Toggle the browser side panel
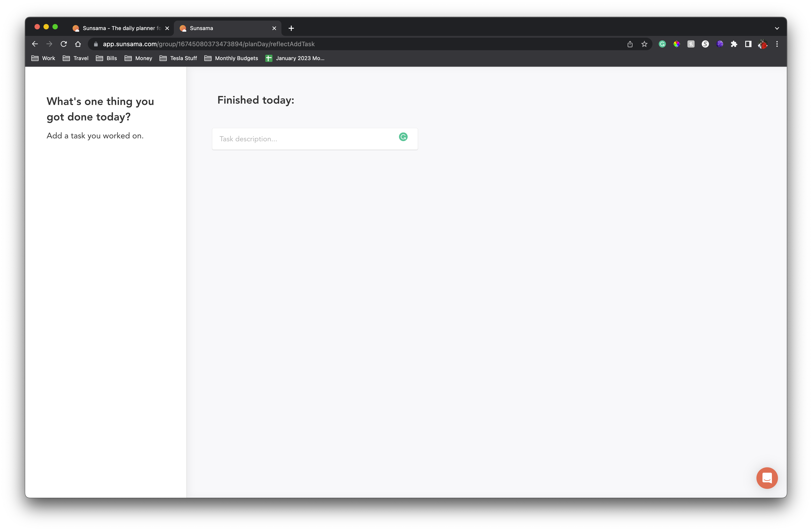 [x=748, y=44]
